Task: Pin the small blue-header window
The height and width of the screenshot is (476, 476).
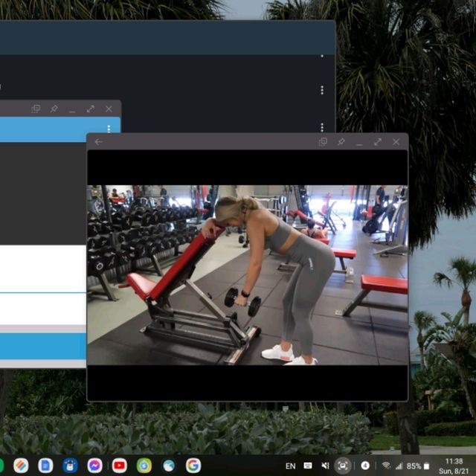Action: (54, 109)
